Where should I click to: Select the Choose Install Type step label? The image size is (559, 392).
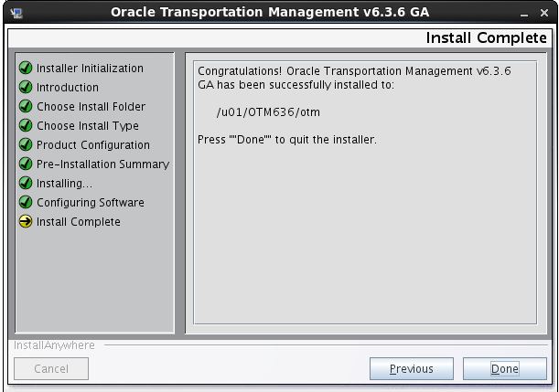click(x=88, y=126)
